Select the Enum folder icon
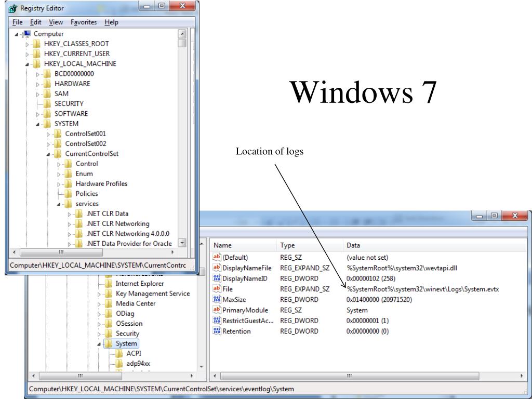This screenshot has width=532, height=399. [68, 174]
